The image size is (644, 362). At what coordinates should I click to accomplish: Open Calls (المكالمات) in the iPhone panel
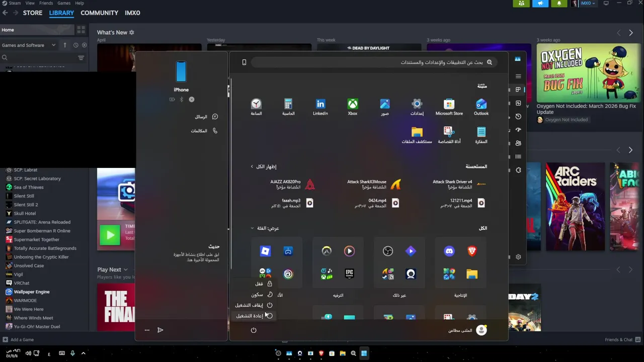204,131
